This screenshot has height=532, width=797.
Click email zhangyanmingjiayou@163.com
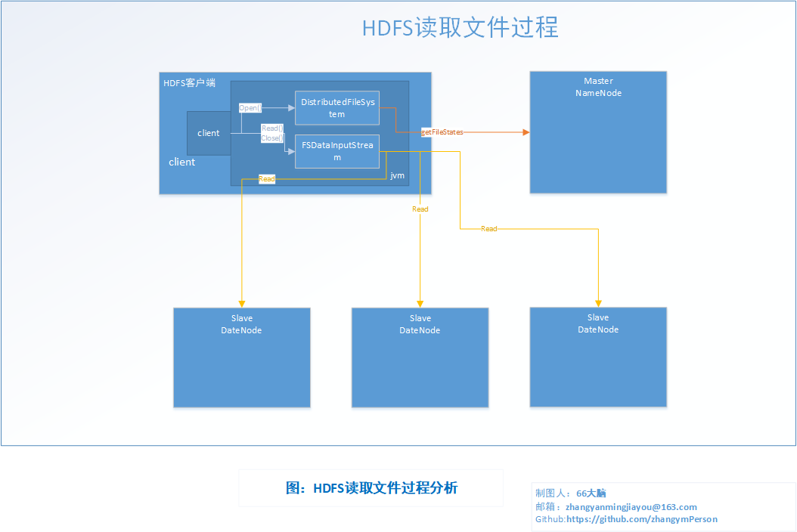pyautogui.click(x=631, y=506)
